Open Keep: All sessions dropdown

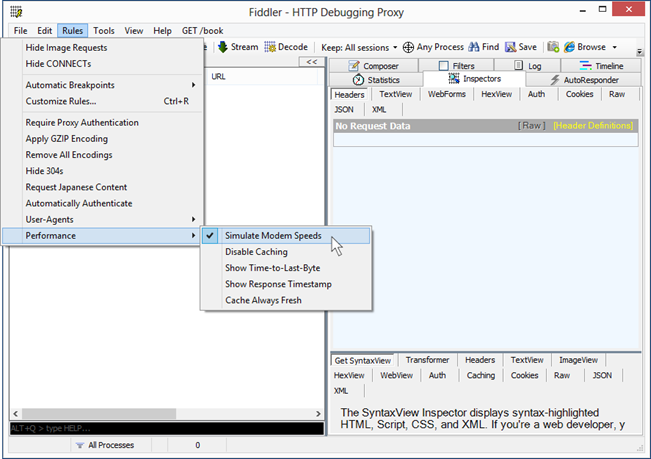pyautogui.click(x=359, y=47)
